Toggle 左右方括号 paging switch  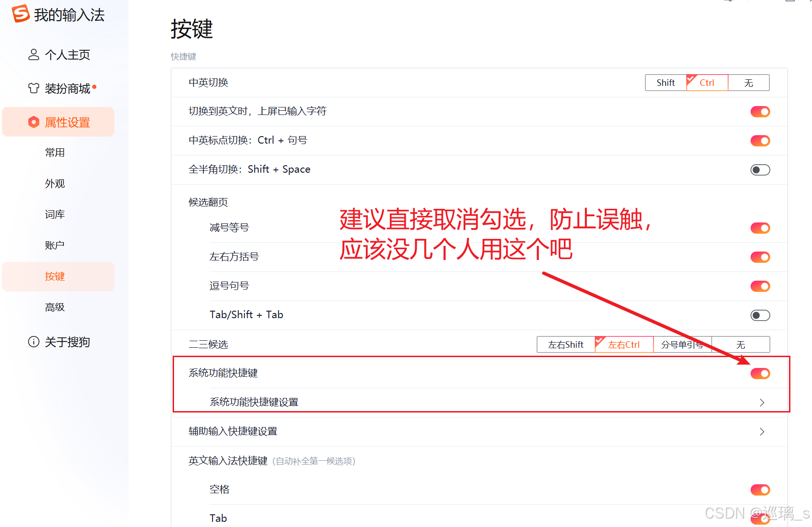(x=760, y=257)
